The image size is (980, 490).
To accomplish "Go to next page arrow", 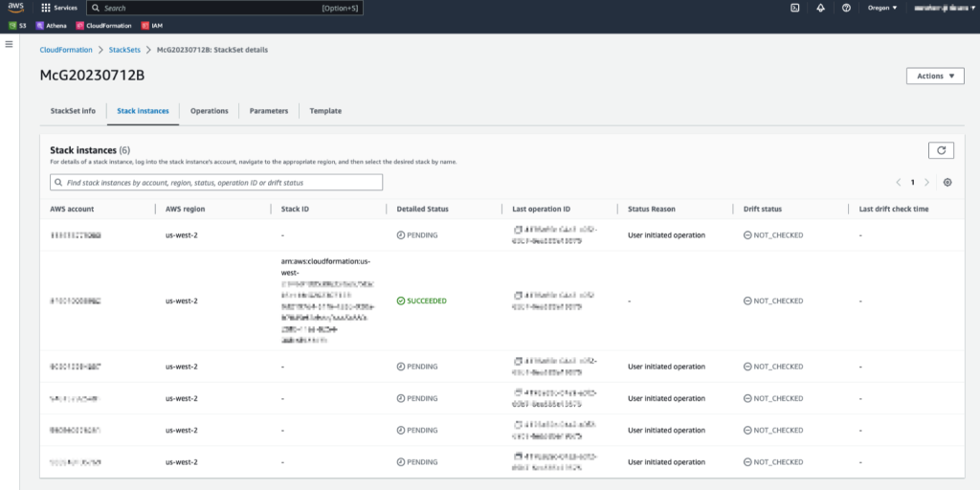I will coord(926,183).
